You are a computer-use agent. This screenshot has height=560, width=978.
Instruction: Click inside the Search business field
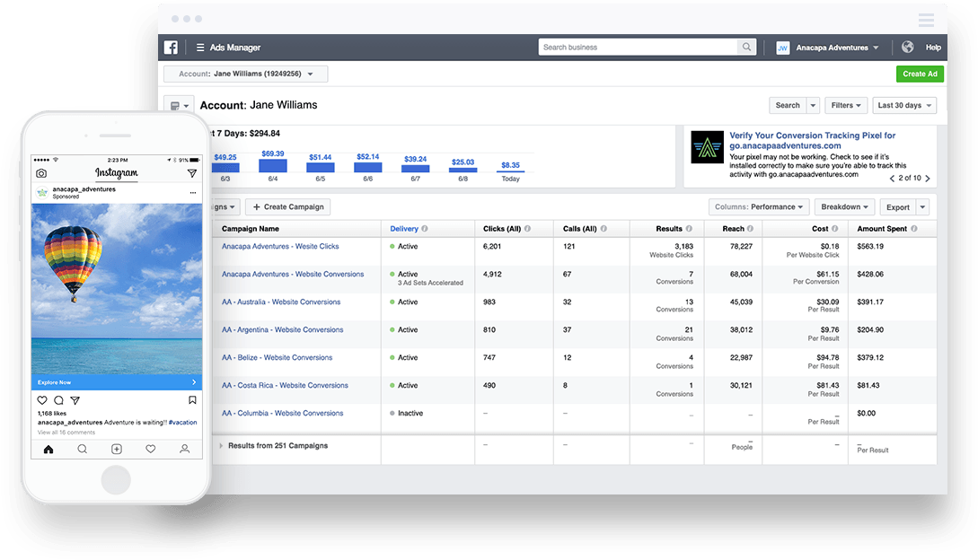tap(638, 48)
